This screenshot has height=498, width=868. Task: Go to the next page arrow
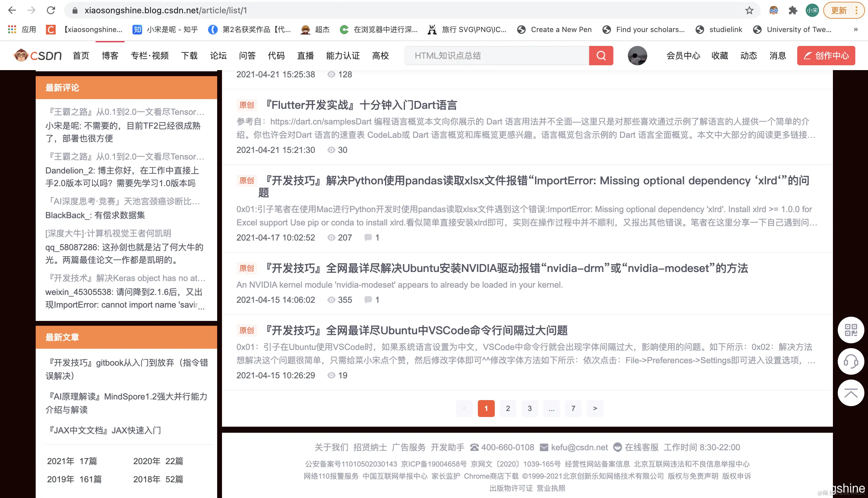click(x=595, y=408)
